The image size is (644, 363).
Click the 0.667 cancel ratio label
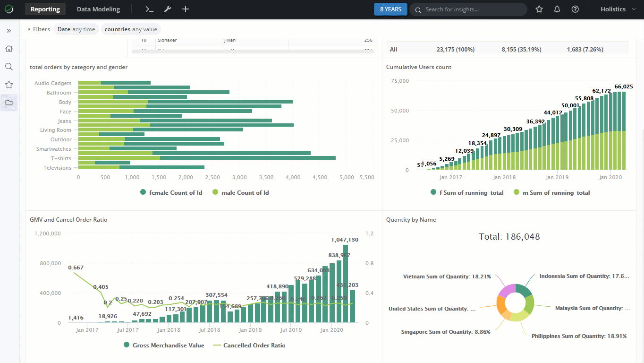click(76, 268)
